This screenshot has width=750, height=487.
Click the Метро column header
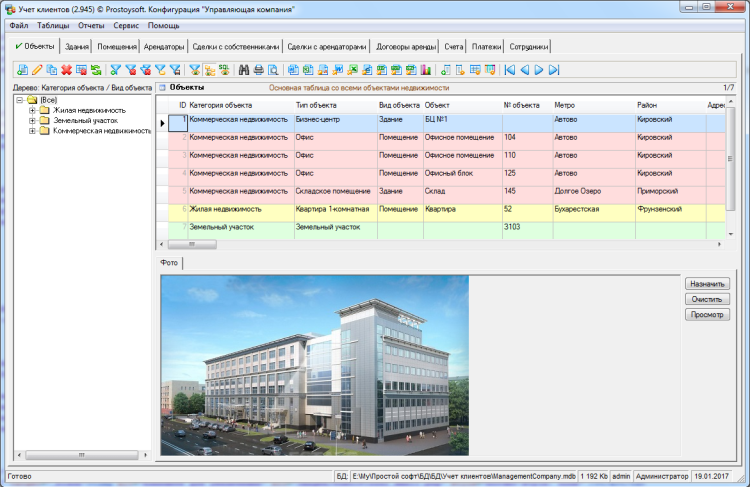[565, 104]
